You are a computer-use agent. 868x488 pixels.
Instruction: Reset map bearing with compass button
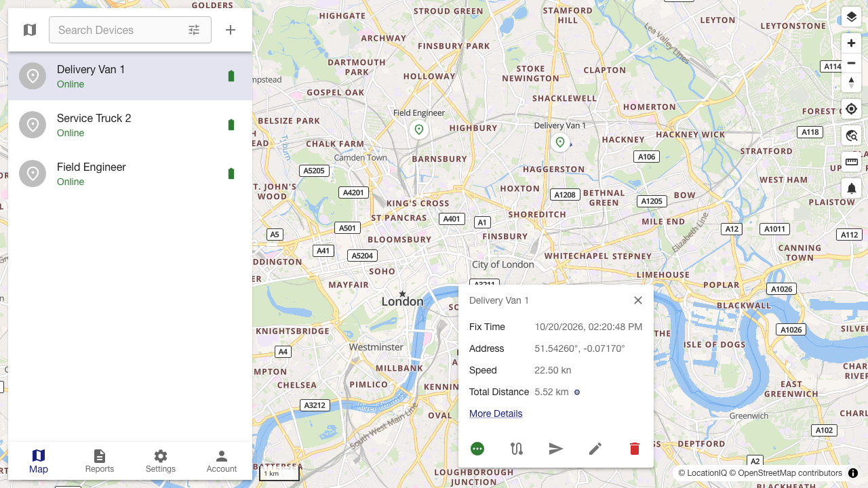click(x=852, y=83)
